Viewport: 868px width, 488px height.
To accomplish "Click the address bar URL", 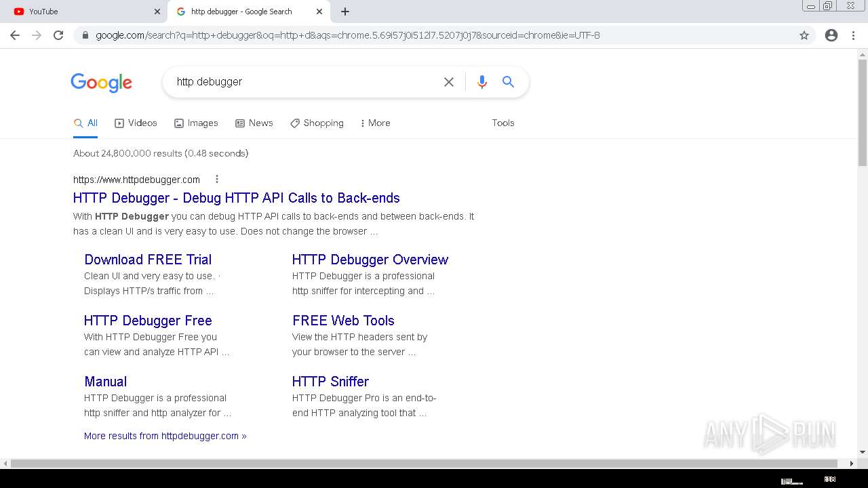I will (348, 35).
